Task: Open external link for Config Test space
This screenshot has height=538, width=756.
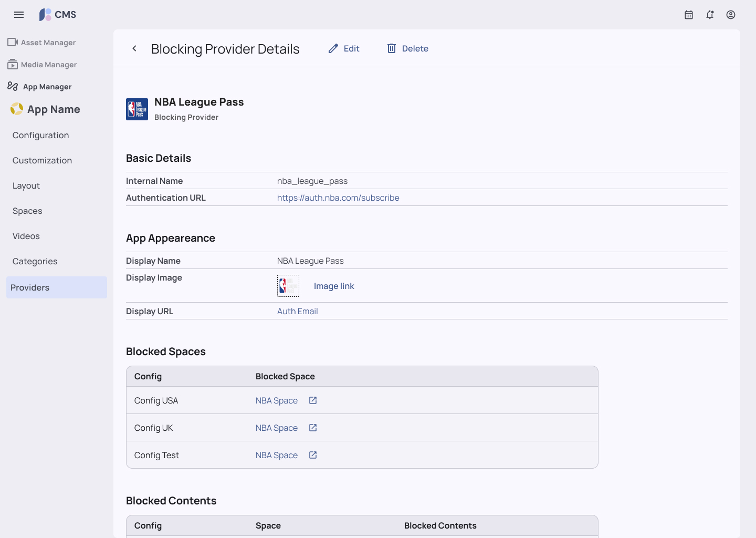Action: pyautogui.click(x=313, y=455)
